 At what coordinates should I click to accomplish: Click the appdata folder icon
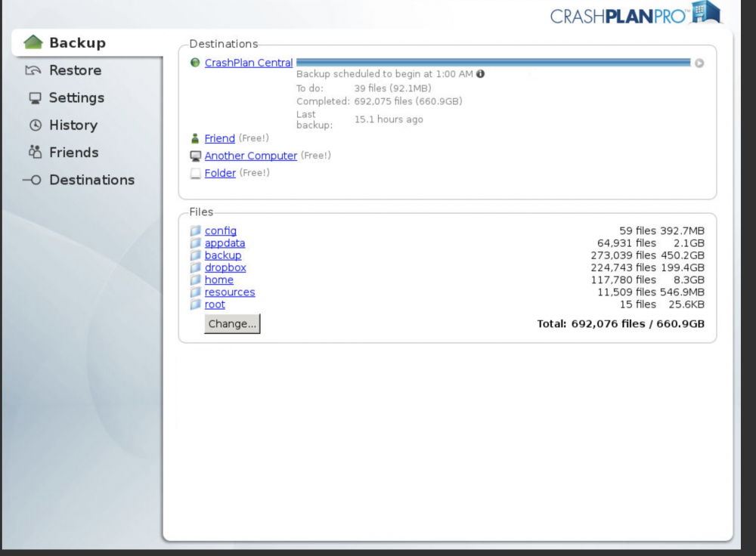(x=195, y=242)
